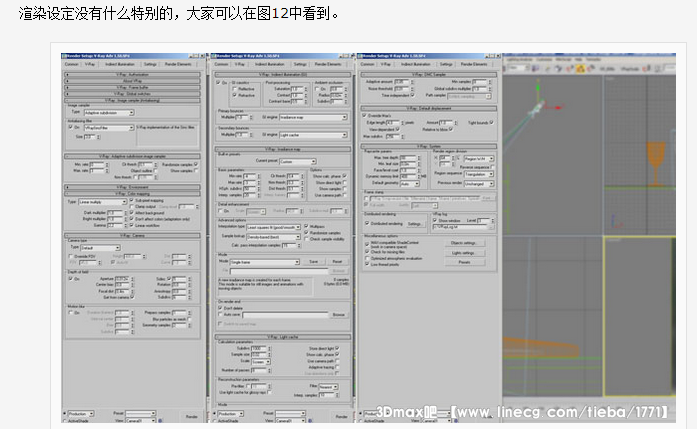Expand the V-Ray Frame buffer rollout
697x429 pixels.
click(x=132, y=88)
